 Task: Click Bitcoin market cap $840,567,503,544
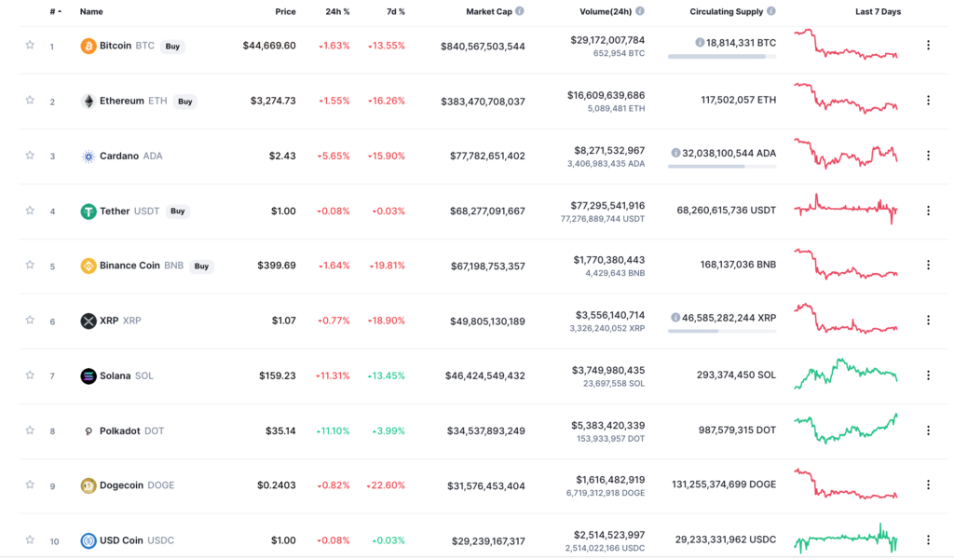click(x=483, y=47)
